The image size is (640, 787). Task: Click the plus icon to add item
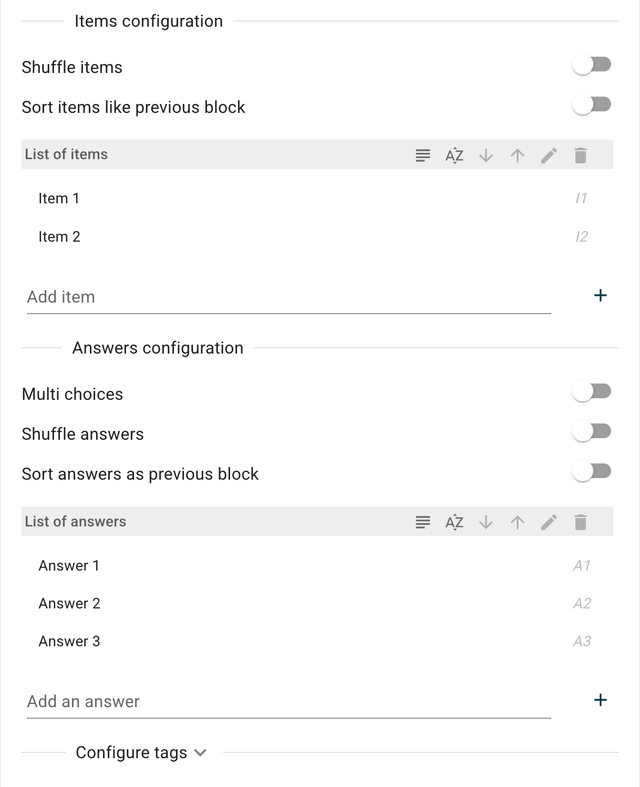tap(600, 296)
